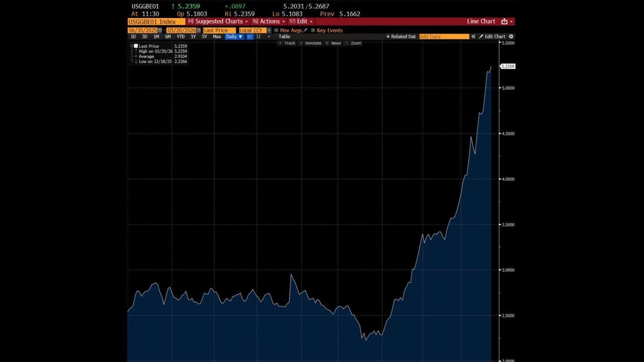Screen dimensions: 644x362
Task: Open the start date calendar picker
Action: [x=160, y=31]
